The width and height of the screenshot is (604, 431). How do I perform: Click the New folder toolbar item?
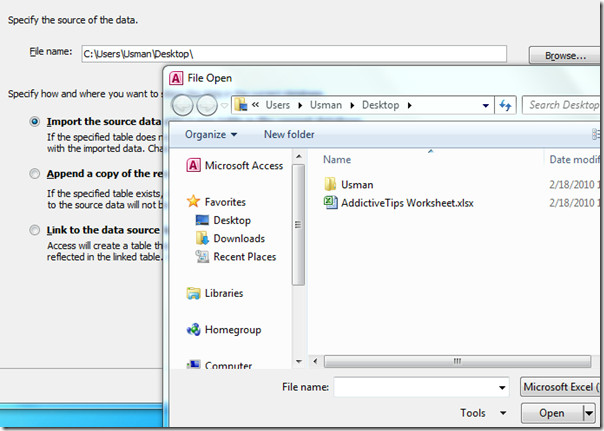point(289,134)
